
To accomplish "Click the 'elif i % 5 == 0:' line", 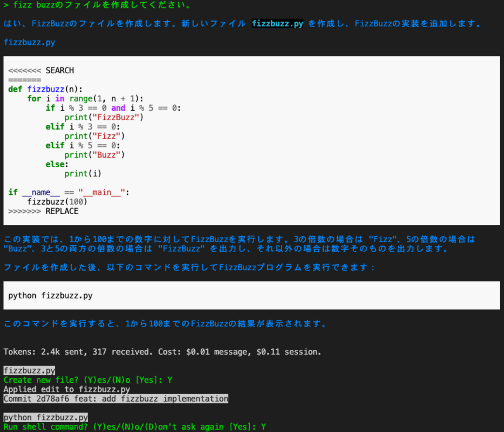I will (x=83, y=146).
